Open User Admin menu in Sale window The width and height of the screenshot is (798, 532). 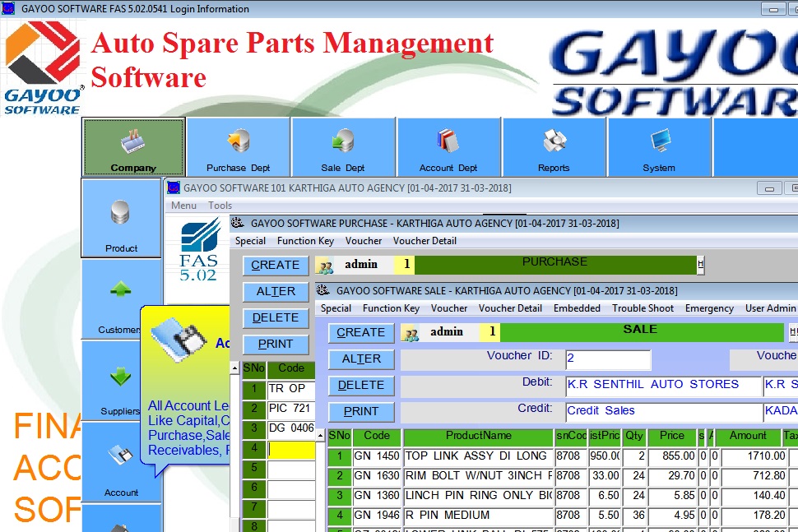tap(770, 308)
